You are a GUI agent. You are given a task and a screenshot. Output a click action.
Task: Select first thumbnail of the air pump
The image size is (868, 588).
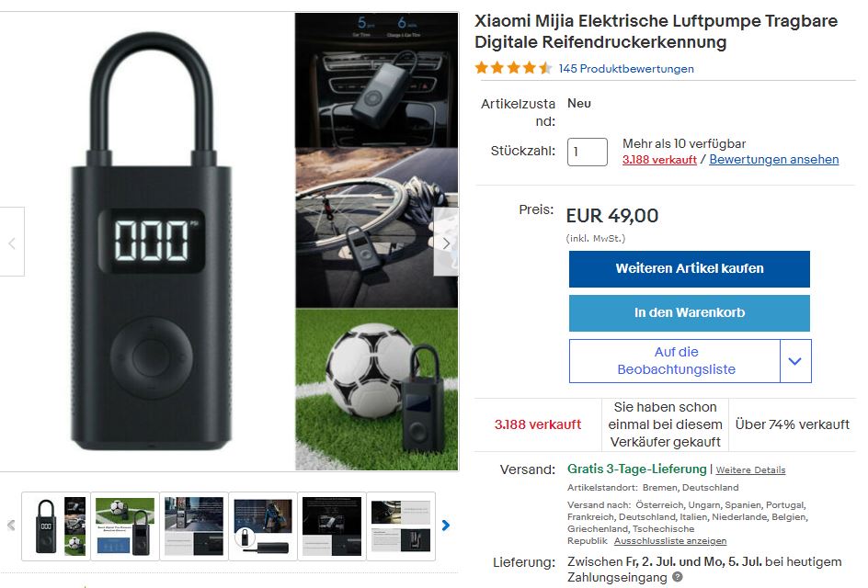pyautogui.click(x=56, y=526)
